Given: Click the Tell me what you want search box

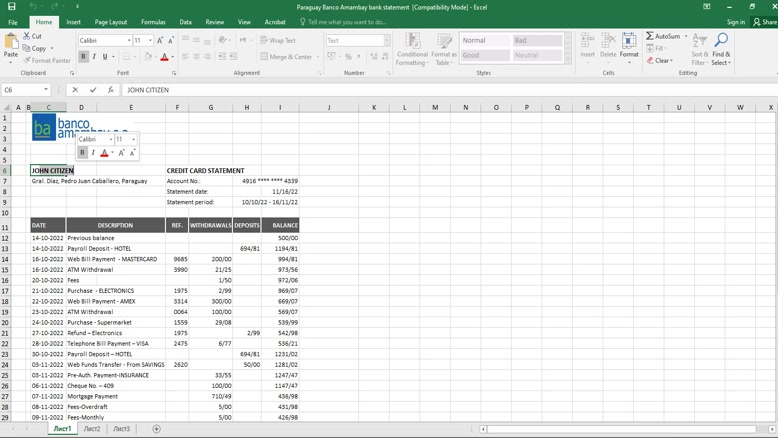Looking at the screenshot, I should click(x=345, y=22).
